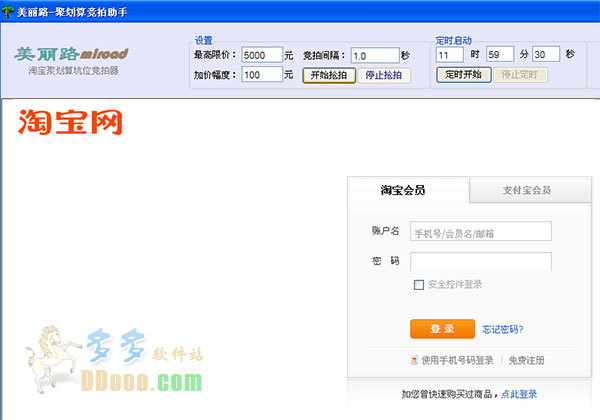Focus the 竞拍间隔 input field
The width and height of the screenshot is (600, 420).
coord(375,55)
